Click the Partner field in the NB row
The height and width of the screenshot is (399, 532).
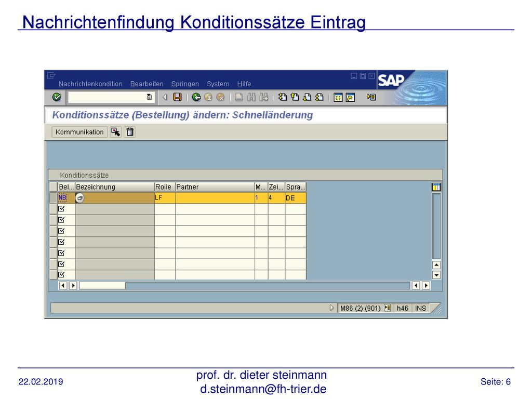pyautogui.click(x=215, y=198)
